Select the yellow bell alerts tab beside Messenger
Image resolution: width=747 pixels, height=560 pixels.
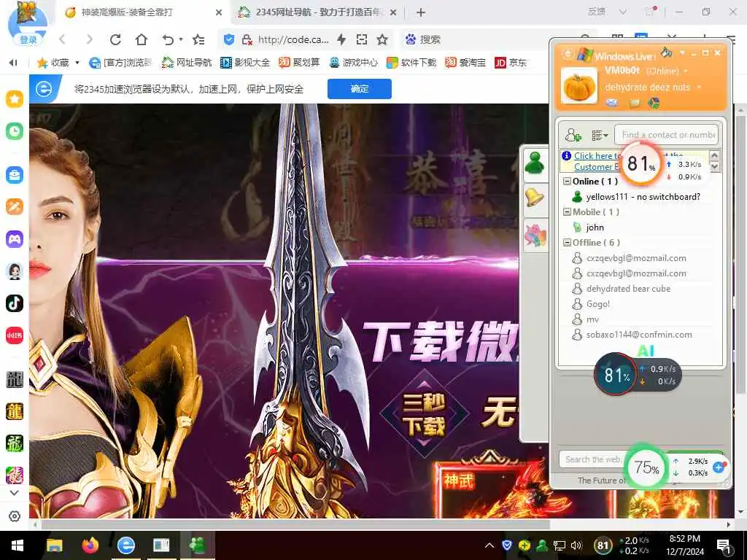tap(535, 198)
